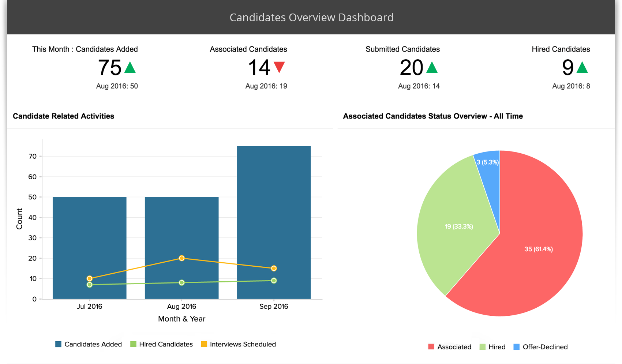Click the 'Submitted Candidates' KPI label
Screen dimensions: 622x364
tap(402, 49)
